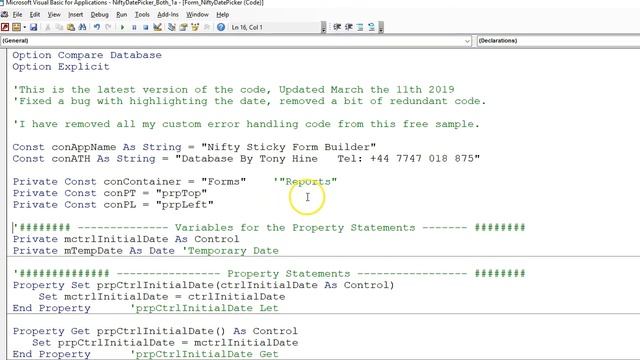
Task: Click the 'Private Const conPT' line
Action: click(110, 193)
